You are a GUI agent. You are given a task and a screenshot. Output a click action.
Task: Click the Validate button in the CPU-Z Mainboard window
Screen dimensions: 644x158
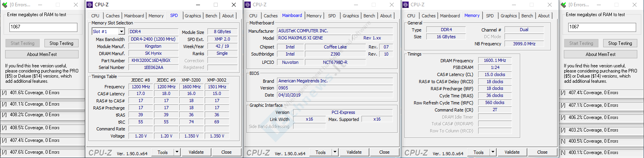coord(354,152)
